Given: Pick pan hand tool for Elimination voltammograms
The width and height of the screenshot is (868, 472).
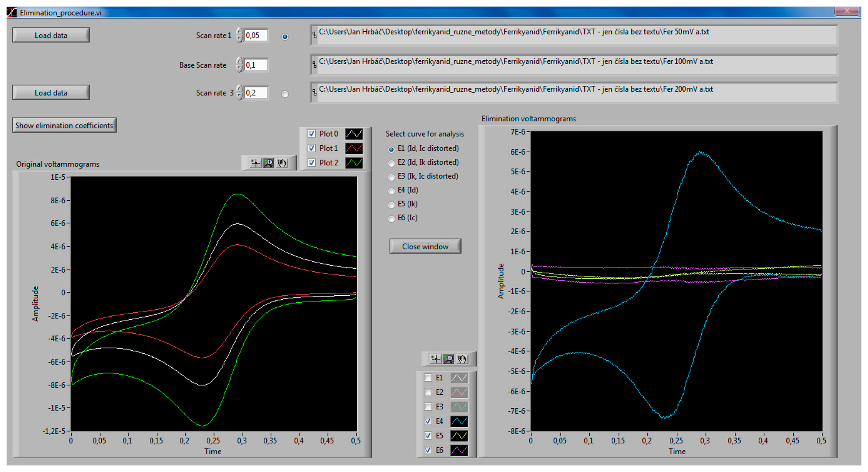Looking at the screenshot, I should click(x=462, y=359).
